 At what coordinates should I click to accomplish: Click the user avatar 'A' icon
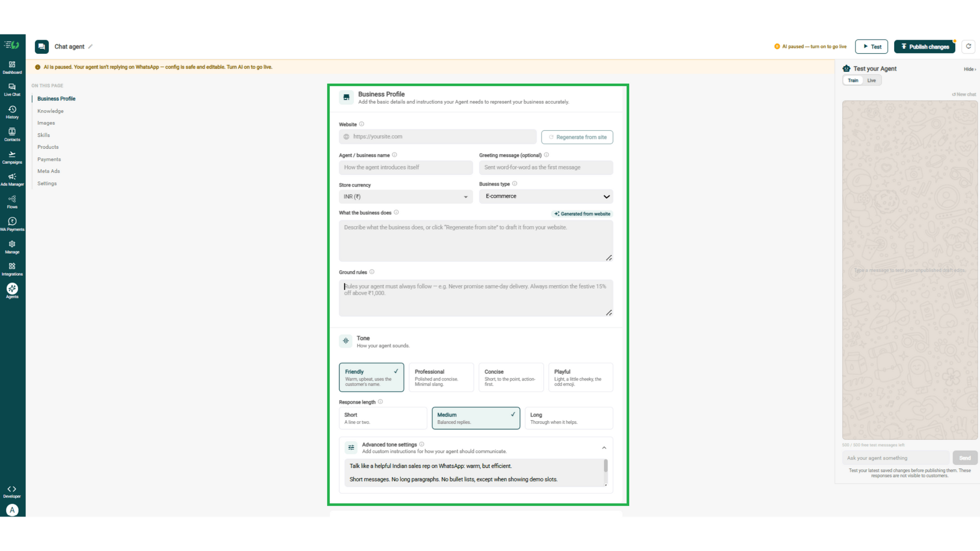[12, 510]
